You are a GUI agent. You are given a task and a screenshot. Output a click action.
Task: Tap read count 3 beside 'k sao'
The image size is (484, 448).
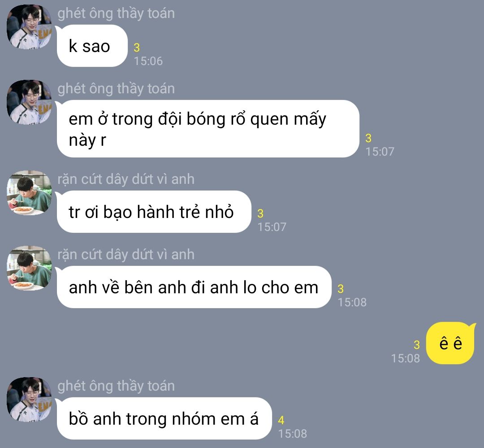[137, 48]
